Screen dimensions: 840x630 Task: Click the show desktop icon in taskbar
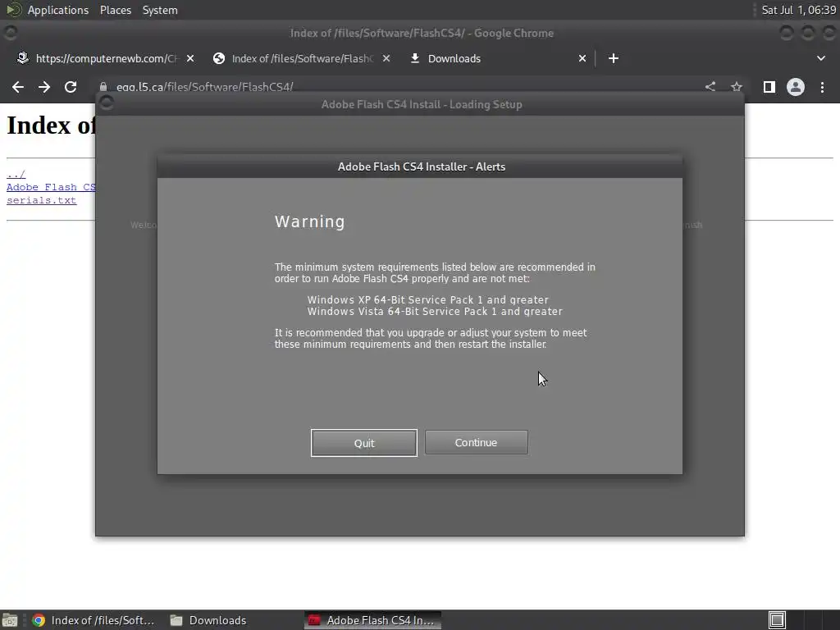click(x=10, y=620)
